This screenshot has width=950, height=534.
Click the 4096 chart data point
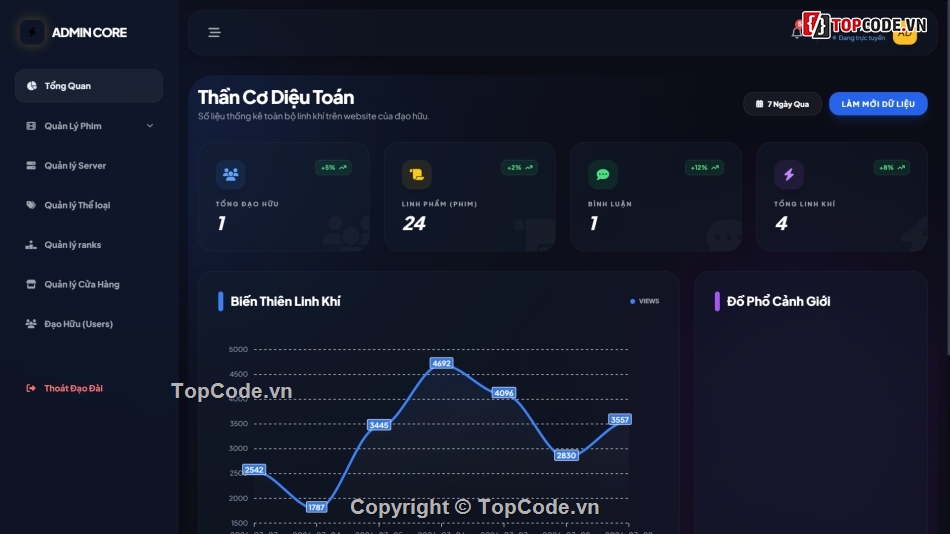tap(503, 393)
